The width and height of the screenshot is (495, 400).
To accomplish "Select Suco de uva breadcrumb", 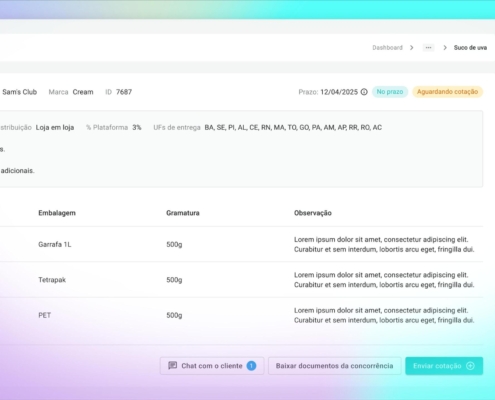I will (x=470, y=48).
